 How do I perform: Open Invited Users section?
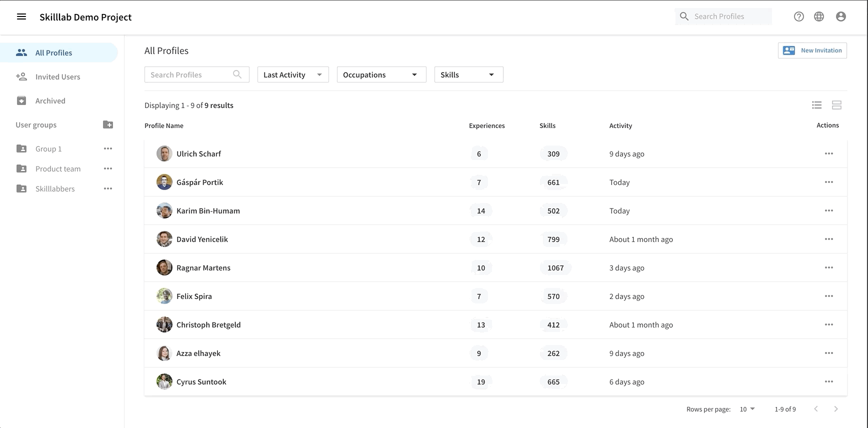59,76
